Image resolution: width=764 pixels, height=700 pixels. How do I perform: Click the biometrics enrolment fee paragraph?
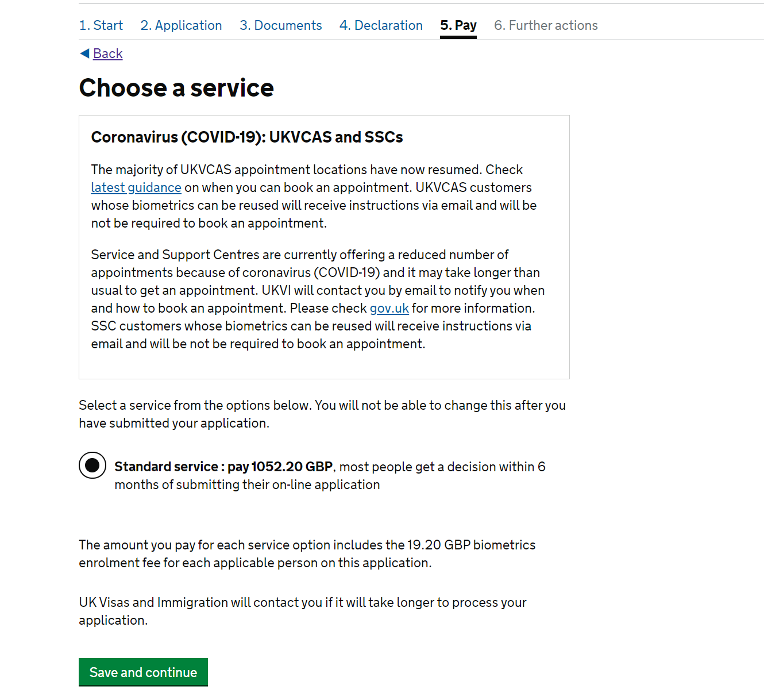click(x=307, y=553)
